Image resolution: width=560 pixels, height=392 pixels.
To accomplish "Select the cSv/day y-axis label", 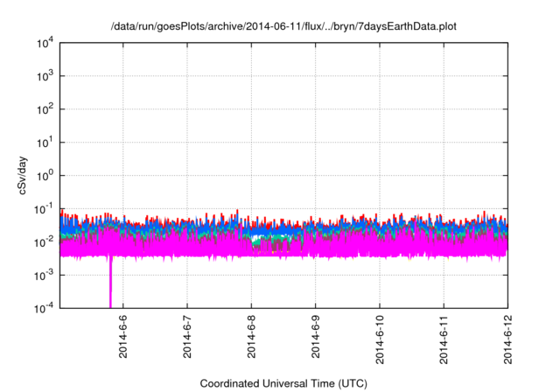I will click(22, 175).
